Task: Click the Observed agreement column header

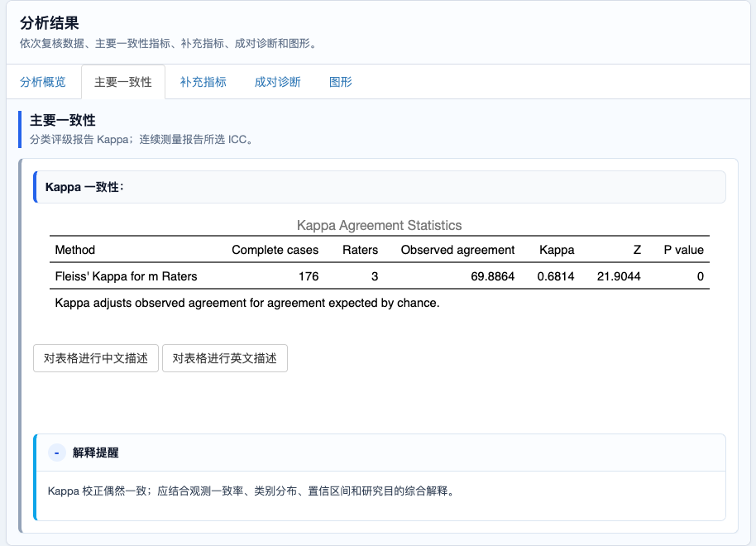Action: click(x=457, y=250)
